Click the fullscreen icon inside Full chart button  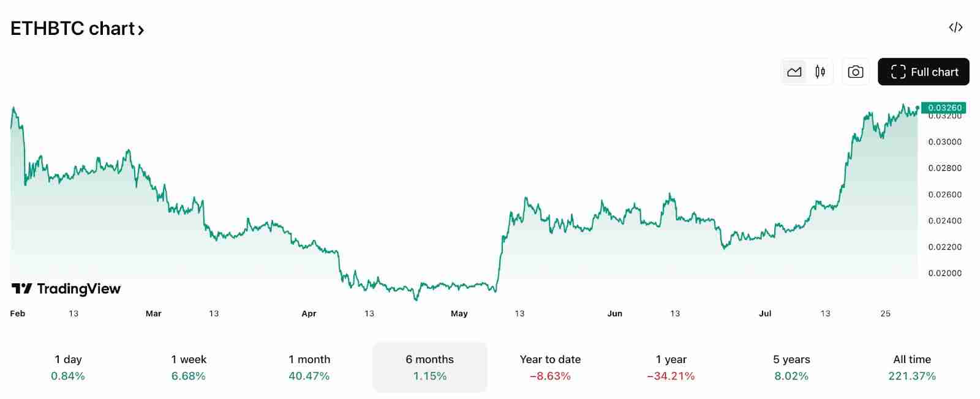(898, 72)
